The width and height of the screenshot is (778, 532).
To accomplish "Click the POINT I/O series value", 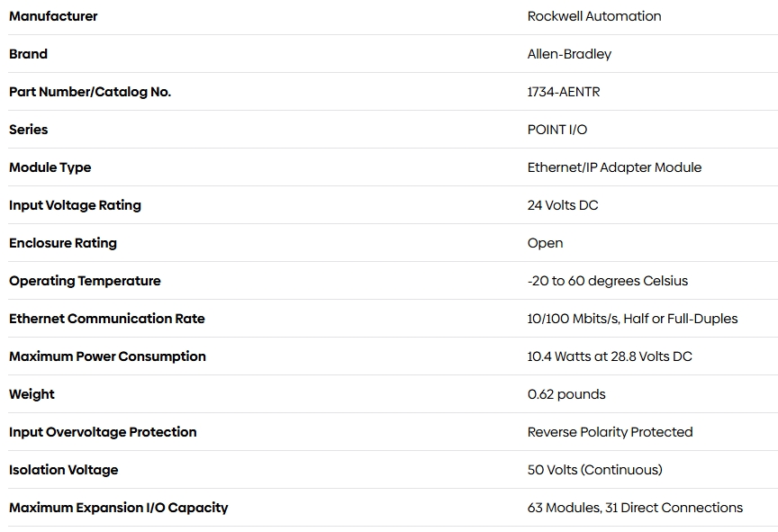I will point(556,130).
